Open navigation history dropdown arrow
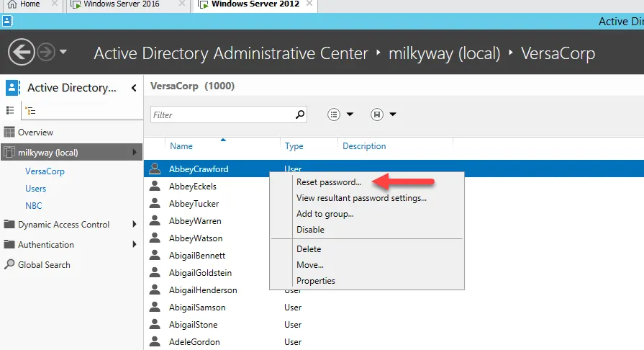Screen dimensions: 644x350 point(63,52)
